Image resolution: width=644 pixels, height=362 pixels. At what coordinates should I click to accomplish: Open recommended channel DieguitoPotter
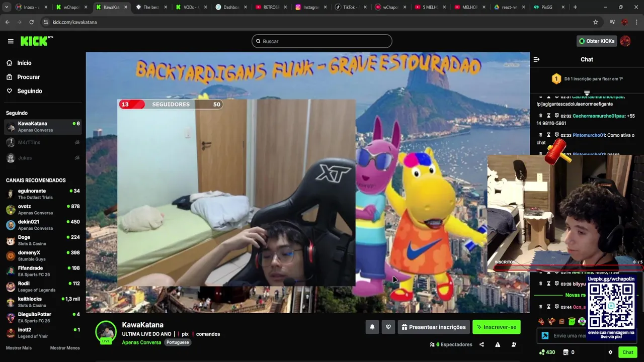point(43,317)
